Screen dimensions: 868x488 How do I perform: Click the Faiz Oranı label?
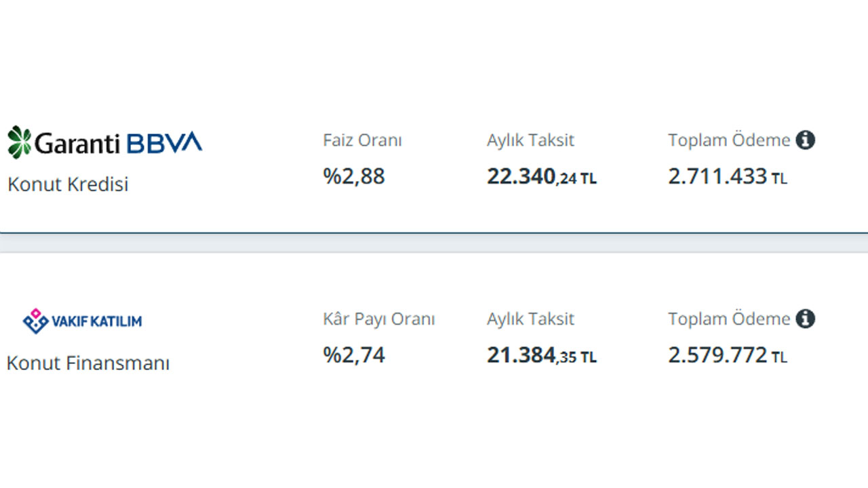(362, 140)
